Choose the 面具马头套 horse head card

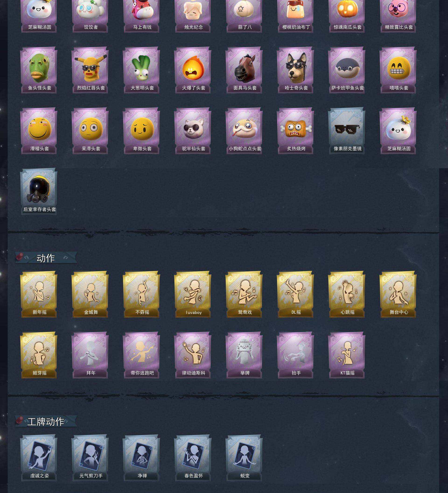(244, 70)
